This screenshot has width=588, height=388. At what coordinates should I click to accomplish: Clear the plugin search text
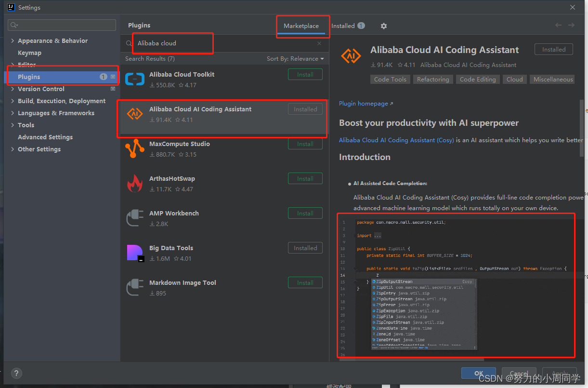(319, 43)
